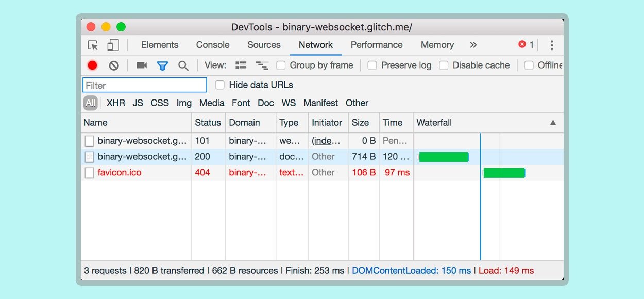Click the inspect element picker icon
Screen dimensions: 644x299
point(93,45)
